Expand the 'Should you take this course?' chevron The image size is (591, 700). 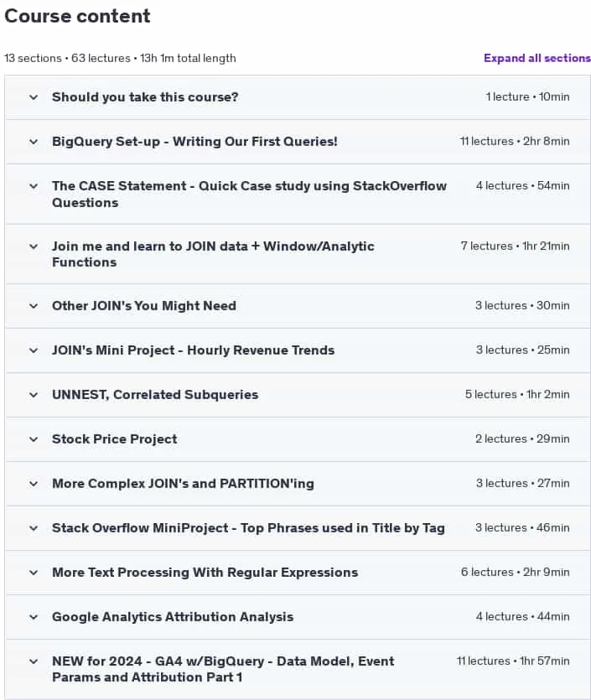(x=34, y=97)
